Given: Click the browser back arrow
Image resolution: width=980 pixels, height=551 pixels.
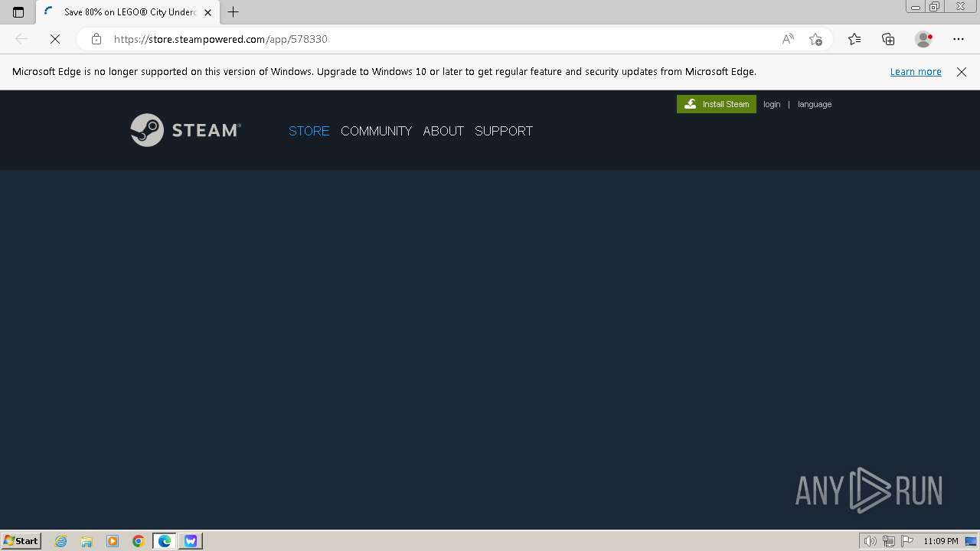Looking at the screenshot, I should point(21,39).
